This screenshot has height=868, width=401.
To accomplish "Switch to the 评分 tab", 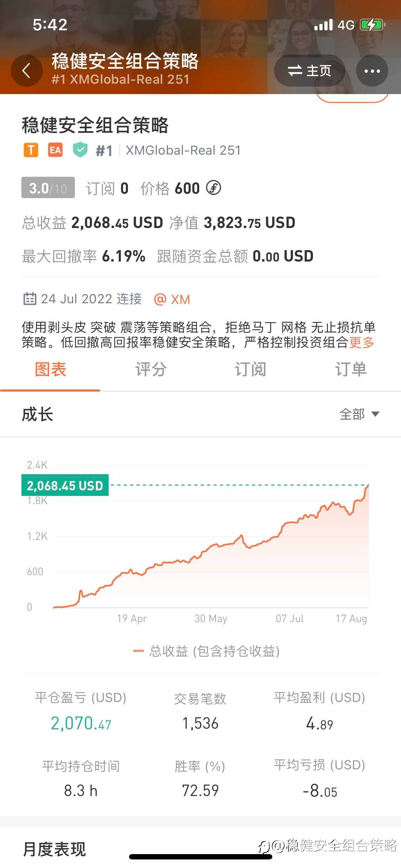I will pos(150,370).
